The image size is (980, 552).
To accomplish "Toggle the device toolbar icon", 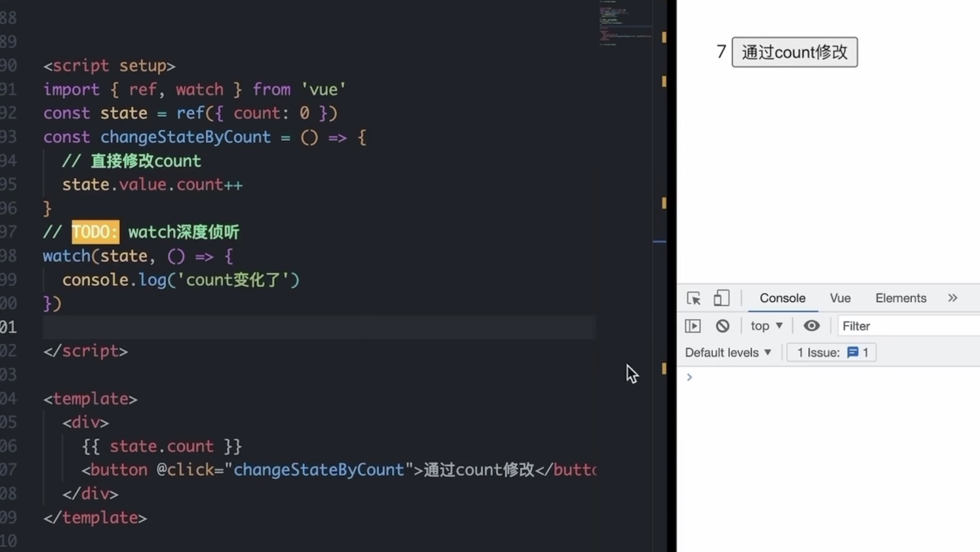I will [x=721, y=298].
